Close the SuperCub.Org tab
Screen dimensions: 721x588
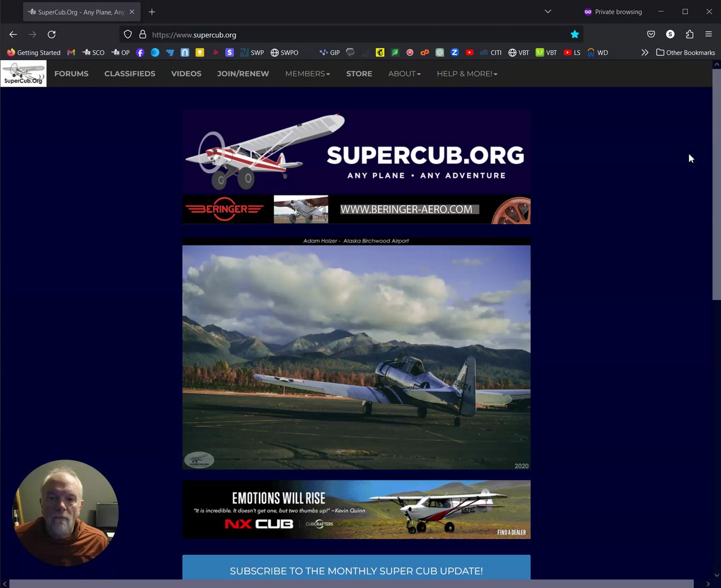point(132,12)
